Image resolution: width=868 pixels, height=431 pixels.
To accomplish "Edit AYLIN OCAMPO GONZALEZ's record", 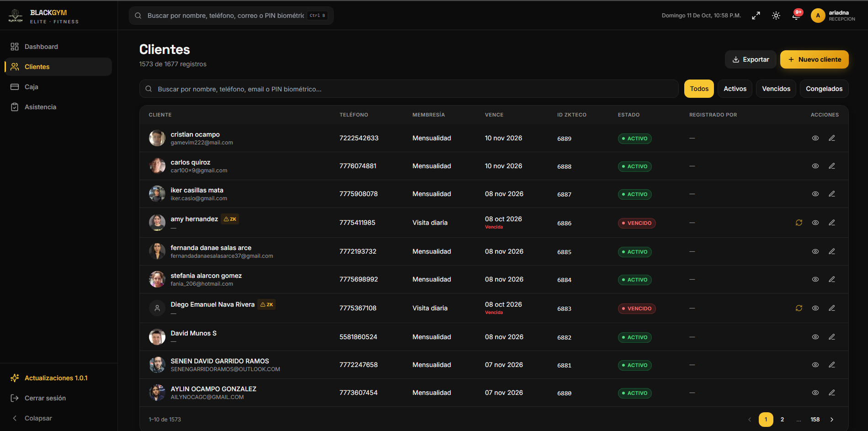I will [832, 393].
